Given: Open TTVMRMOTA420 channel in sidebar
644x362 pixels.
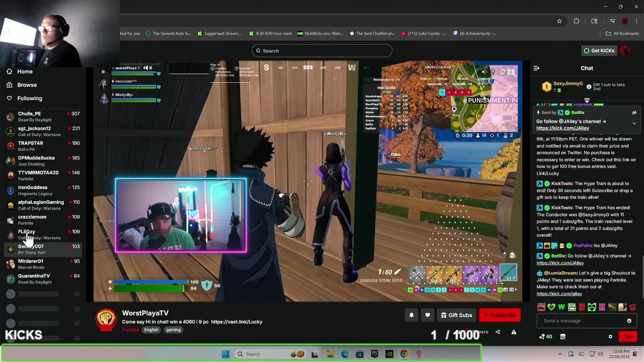Looking at the screenshot, I should (x=43, y=175).
